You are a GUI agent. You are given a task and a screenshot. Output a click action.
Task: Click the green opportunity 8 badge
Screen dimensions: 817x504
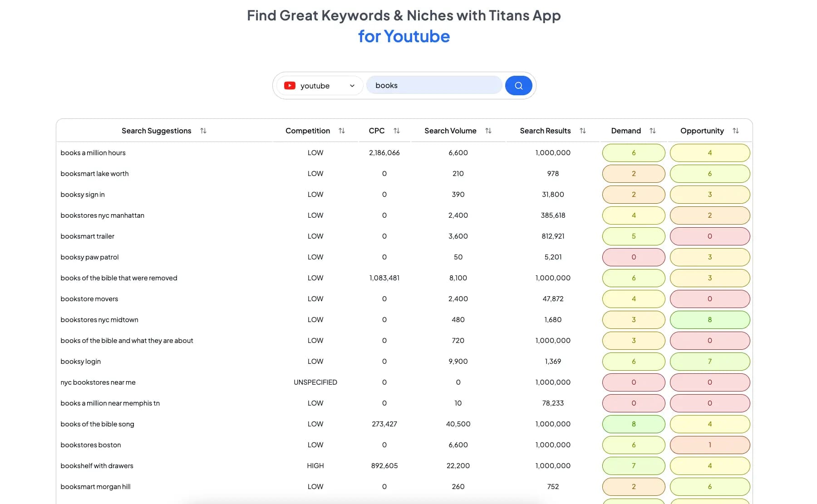[710, 320]
